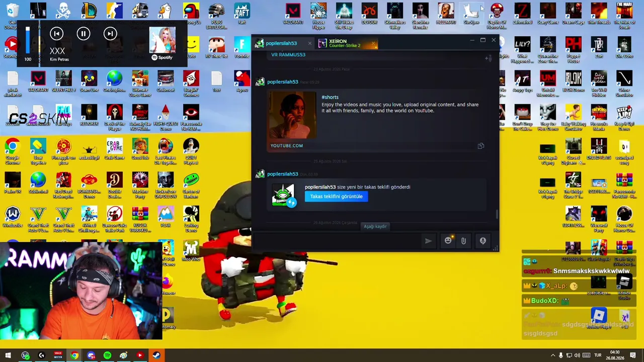The height and width of the screenshot is (362, 644).
Task: Send the chat message with arrow button
Action: click(x=428, y=241)
